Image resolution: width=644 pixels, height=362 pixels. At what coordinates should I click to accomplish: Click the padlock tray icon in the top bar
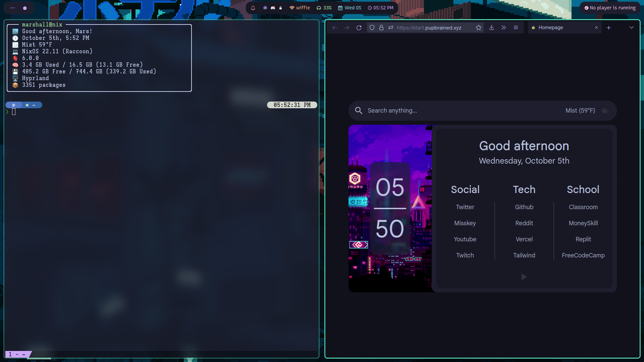pyautogui.click(x=281, y=8)
